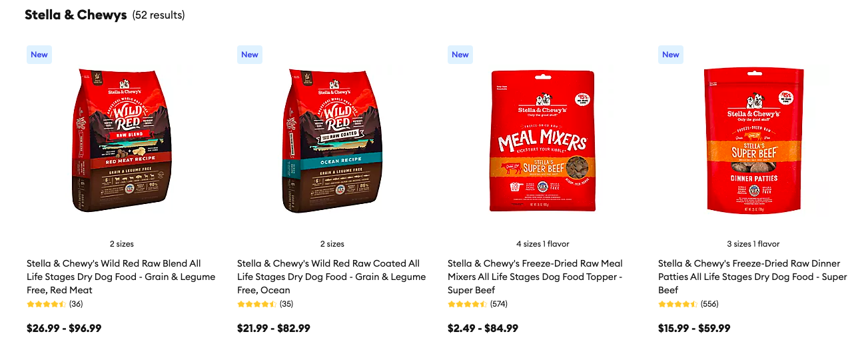Open the Wild Red Raw Blend product image
Screen dimensions: 868x340
tap(121, 139)
